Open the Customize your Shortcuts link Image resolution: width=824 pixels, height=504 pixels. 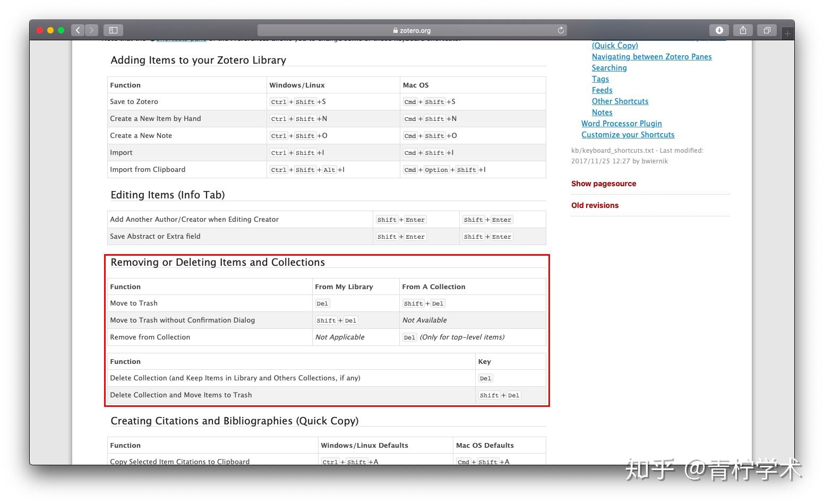tap(628, 135)
